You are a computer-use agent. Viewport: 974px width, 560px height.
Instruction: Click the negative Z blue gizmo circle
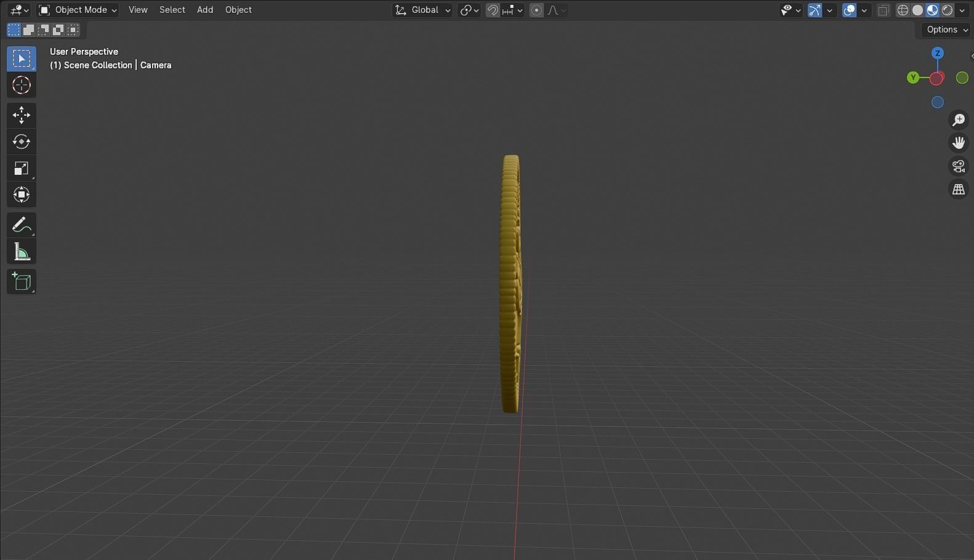click(x=938, y=102)
